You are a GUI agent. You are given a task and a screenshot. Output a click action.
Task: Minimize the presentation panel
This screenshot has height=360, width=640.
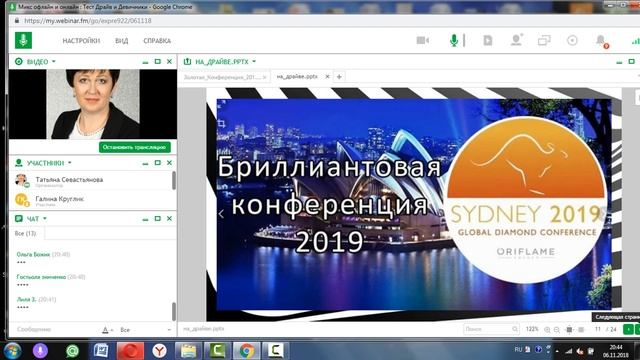[619, 62]
